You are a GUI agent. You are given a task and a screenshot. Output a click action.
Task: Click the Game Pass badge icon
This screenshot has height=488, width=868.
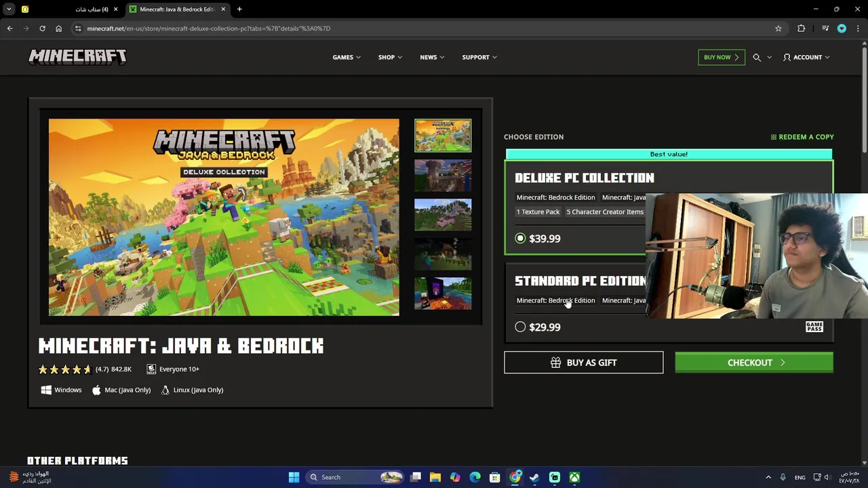[814, 327]
